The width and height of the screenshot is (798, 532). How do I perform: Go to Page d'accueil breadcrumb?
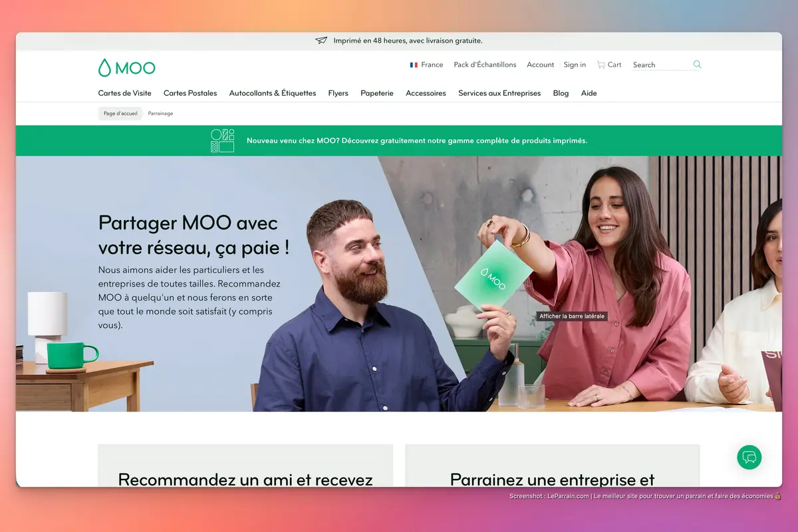coord(120,114)
